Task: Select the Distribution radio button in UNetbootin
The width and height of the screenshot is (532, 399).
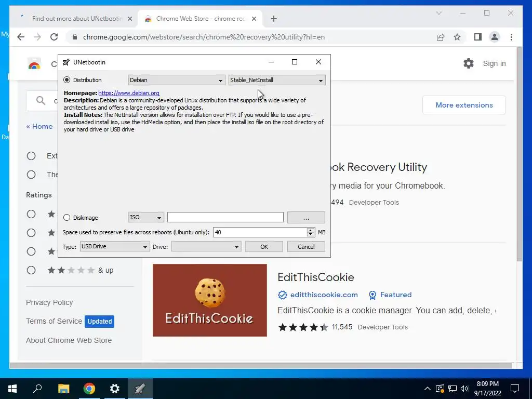Action: (x=67, y=80)
